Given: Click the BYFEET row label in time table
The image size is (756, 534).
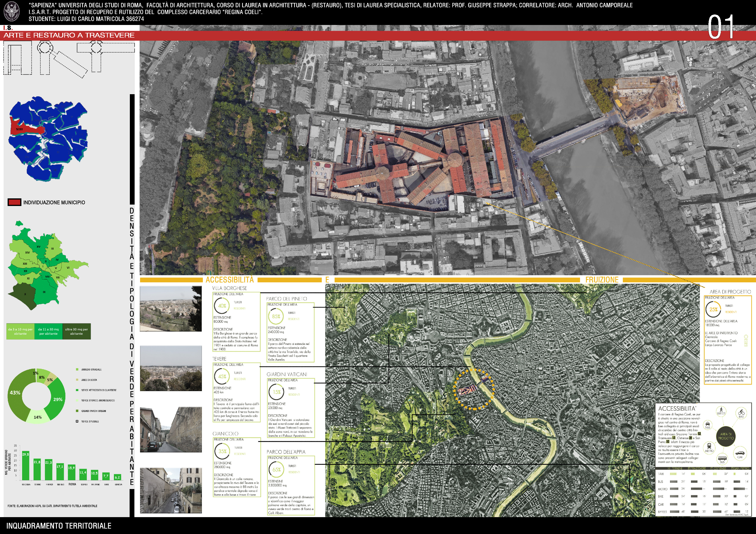Looking at the screenshot, I should 662,512.
